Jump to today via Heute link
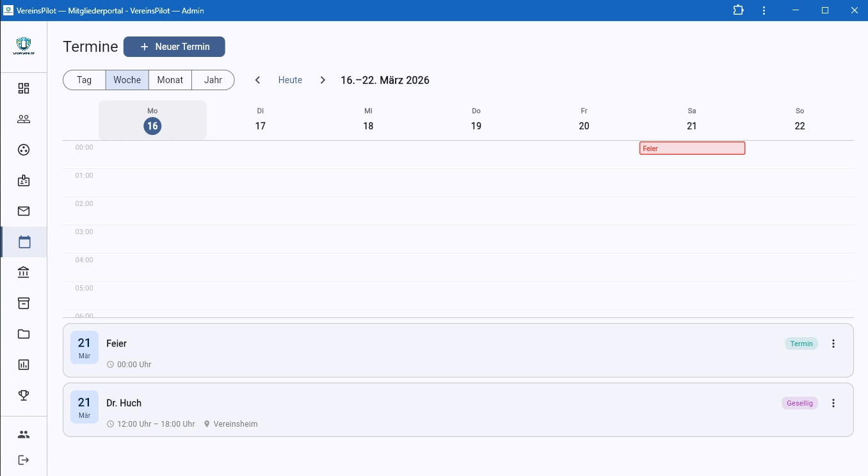The width and height of the screenshot is (868, 476). point(290,80)
